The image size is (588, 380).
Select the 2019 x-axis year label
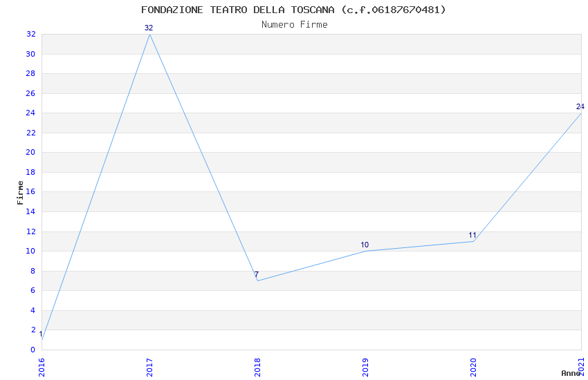pos(366,368)
